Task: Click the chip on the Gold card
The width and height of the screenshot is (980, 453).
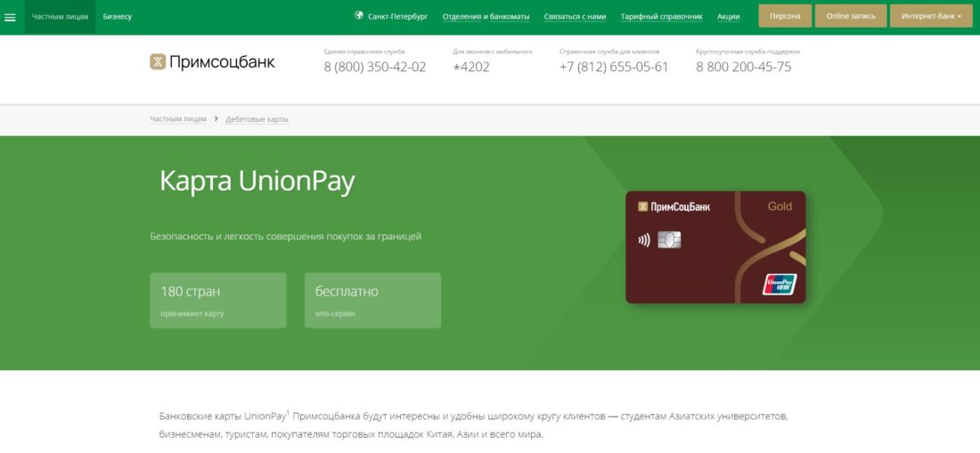Action: tap(669, 239)
